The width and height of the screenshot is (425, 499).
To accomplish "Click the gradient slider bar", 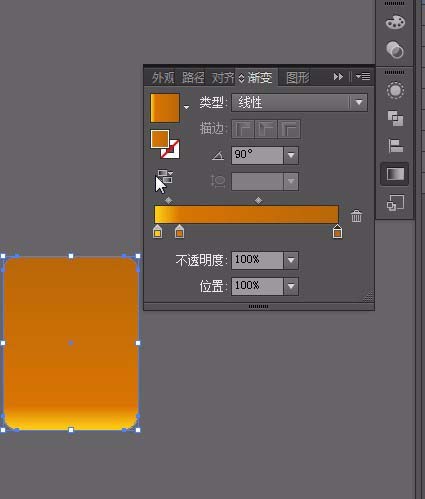I will pyautogui.click(x=247, y=214).
